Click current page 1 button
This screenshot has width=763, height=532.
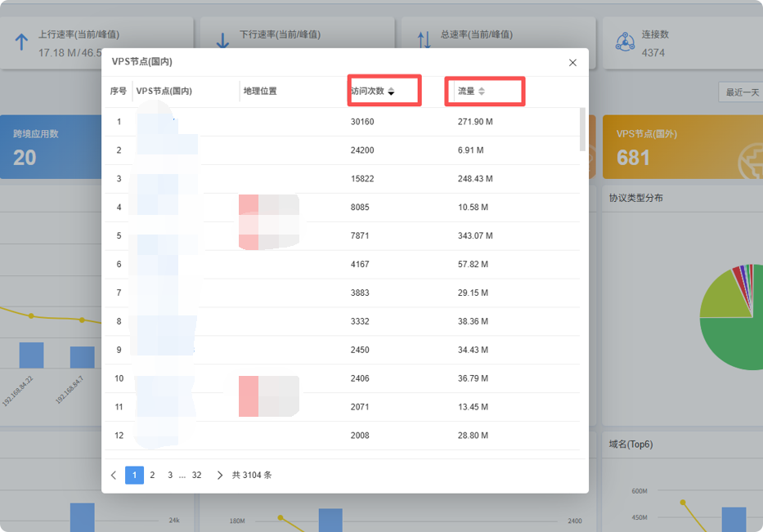tap(134, 475)
